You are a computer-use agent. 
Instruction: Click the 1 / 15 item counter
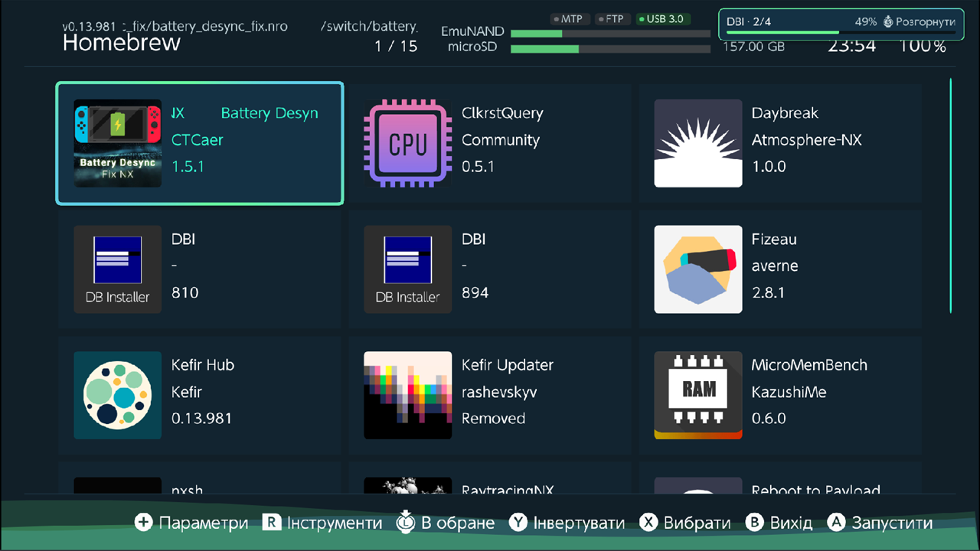[x=396, y=47]
